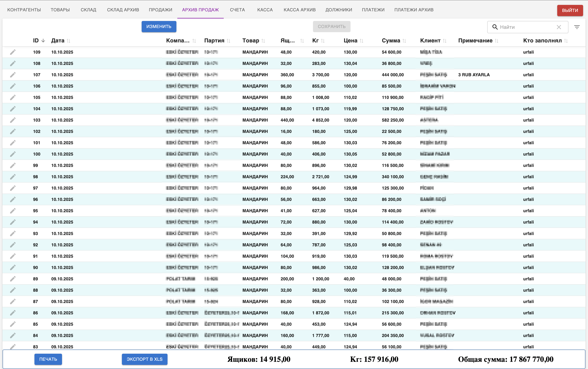
Task: Open the КАССА АРХИВ tab
Action: click(300, 10)
